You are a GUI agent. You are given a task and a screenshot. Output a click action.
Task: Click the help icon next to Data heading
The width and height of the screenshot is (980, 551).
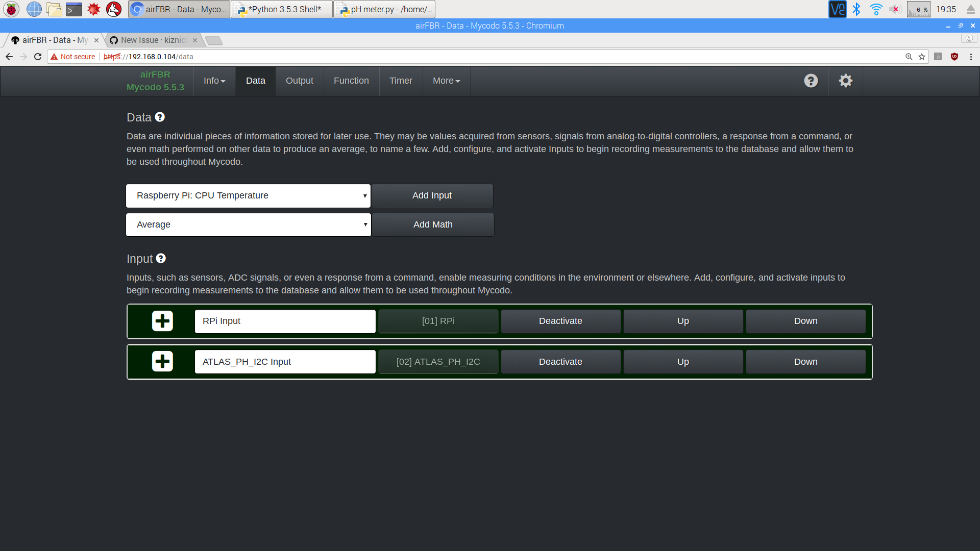[x=160, y=117]
